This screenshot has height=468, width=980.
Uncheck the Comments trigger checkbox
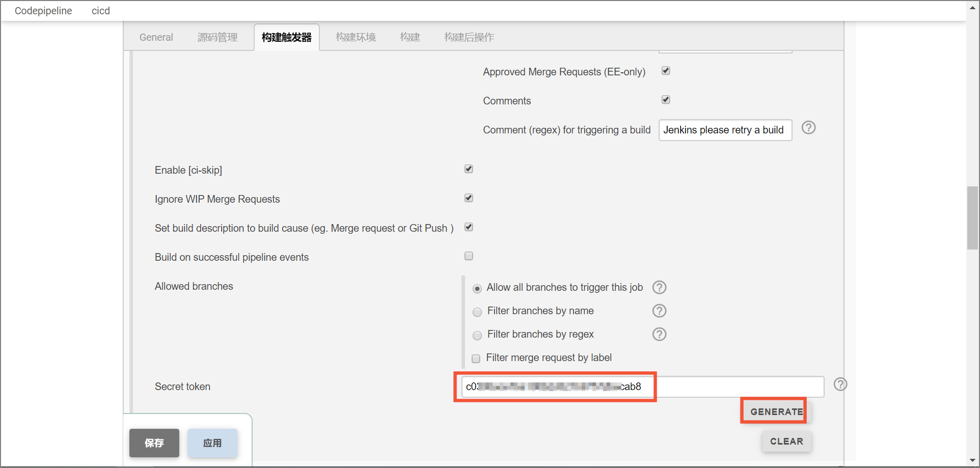coord(666,100)
